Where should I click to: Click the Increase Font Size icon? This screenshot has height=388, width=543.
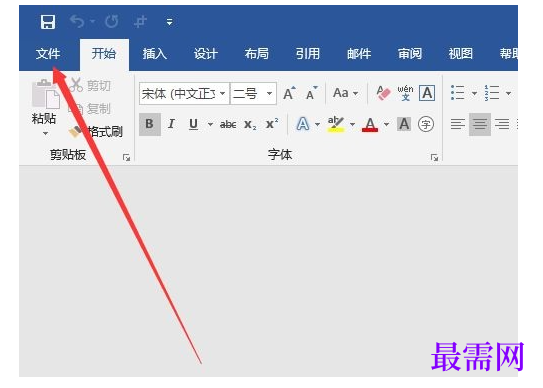pyautogui.click(x=290, y=93)
